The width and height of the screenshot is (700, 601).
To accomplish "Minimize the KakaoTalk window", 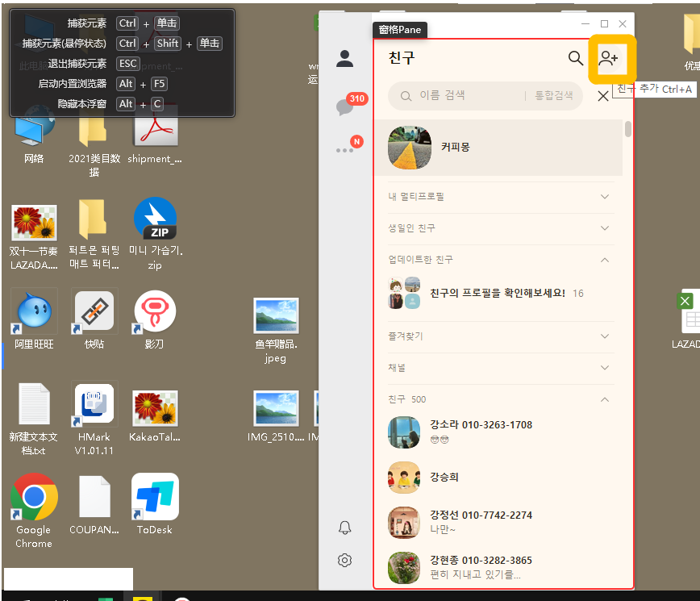I will coord(585,23).
